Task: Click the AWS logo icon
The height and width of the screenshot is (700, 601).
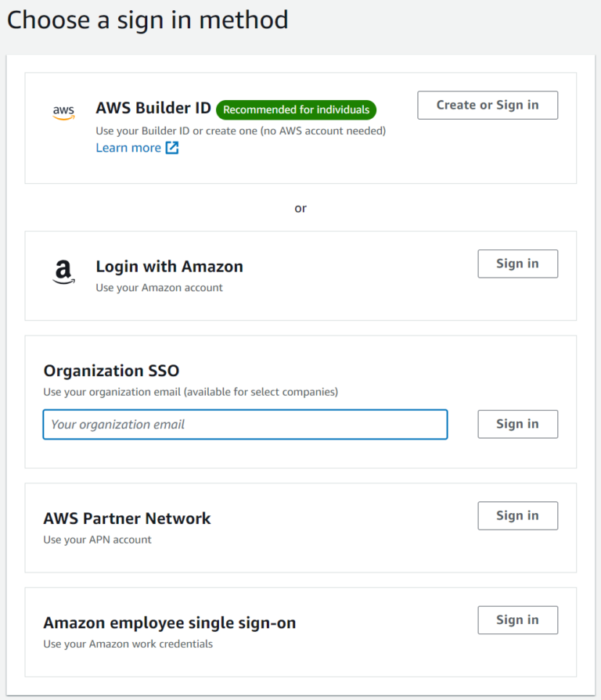Action: point(64,112)
